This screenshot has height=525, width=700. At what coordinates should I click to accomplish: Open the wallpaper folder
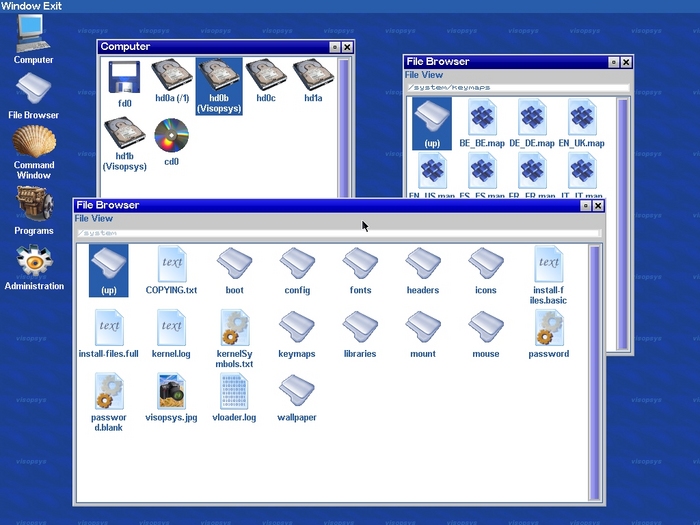click(296, 393)
